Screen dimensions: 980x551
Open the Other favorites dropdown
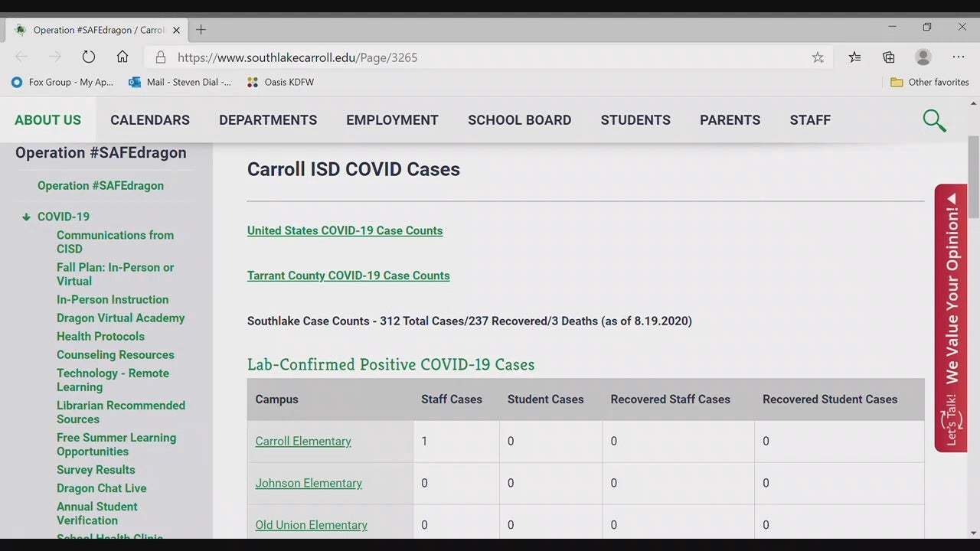pos(929,82)
